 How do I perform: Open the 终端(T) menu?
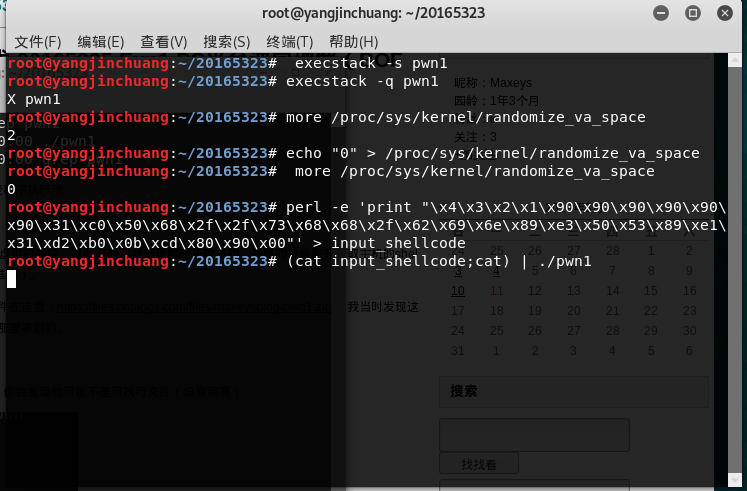(x=290, y=42)
